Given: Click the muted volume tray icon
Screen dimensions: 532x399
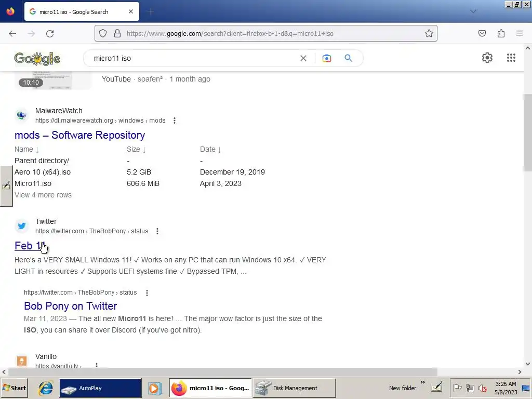Looking at the screenshot, I should [x=483, y=388].
